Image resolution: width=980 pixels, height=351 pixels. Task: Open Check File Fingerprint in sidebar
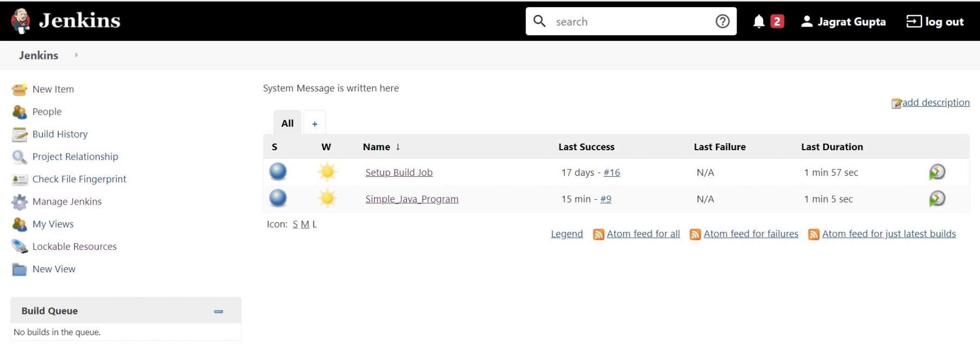click(79, 179)
